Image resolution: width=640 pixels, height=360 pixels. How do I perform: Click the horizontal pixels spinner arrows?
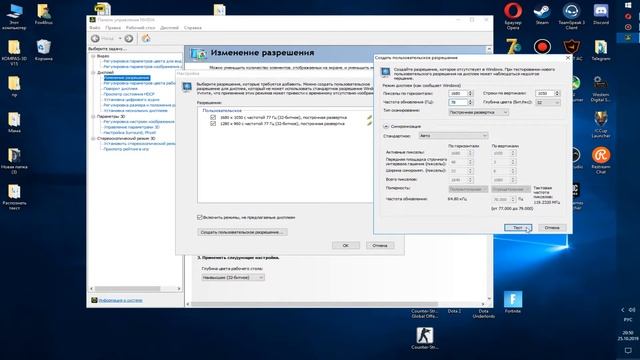(x=470, y=93)
